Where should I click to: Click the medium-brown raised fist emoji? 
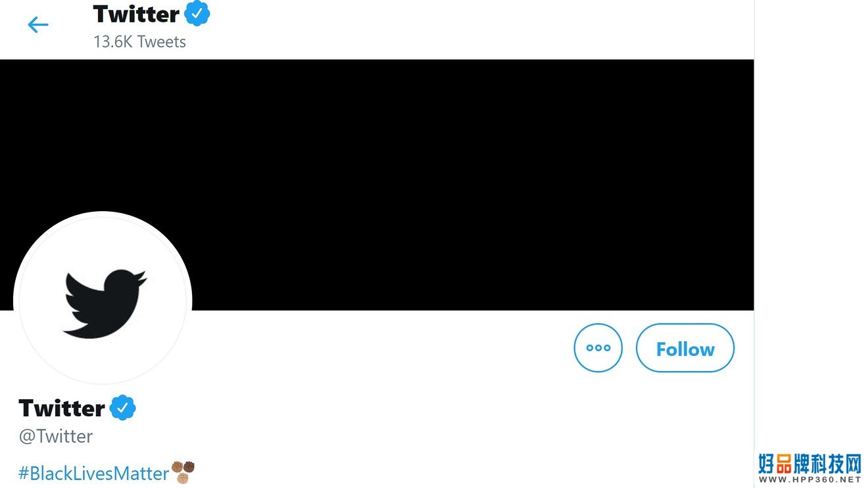177,467
